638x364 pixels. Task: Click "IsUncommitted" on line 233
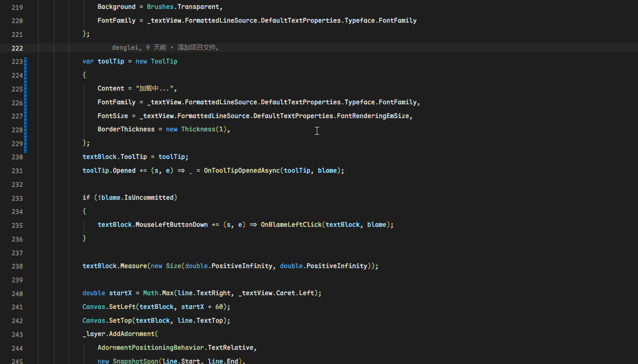(149, 198)
